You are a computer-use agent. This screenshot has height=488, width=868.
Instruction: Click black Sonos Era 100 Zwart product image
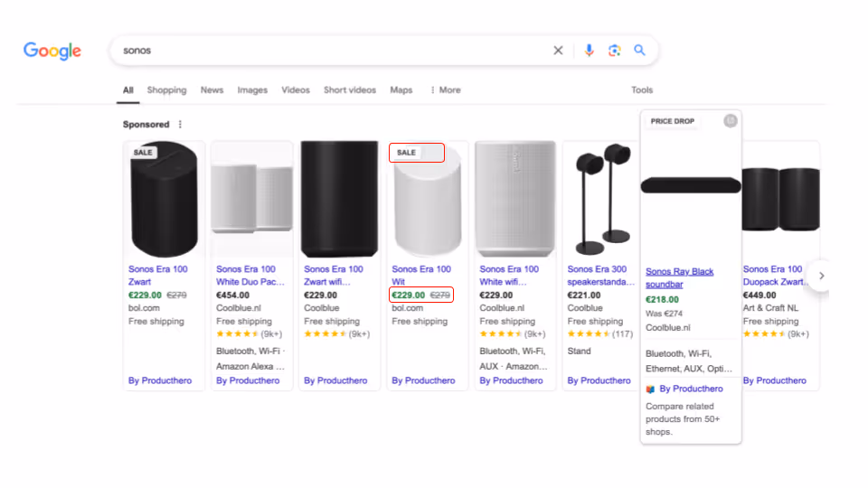pyautogui.click(x=164, y=199)
